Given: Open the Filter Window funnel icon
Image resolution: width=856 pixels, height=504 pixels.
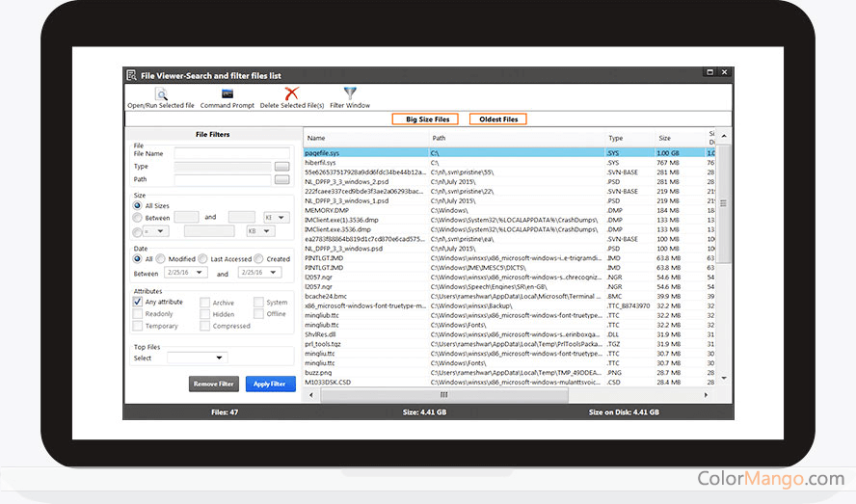Looking at the screenshot, I should pos(350,93).
